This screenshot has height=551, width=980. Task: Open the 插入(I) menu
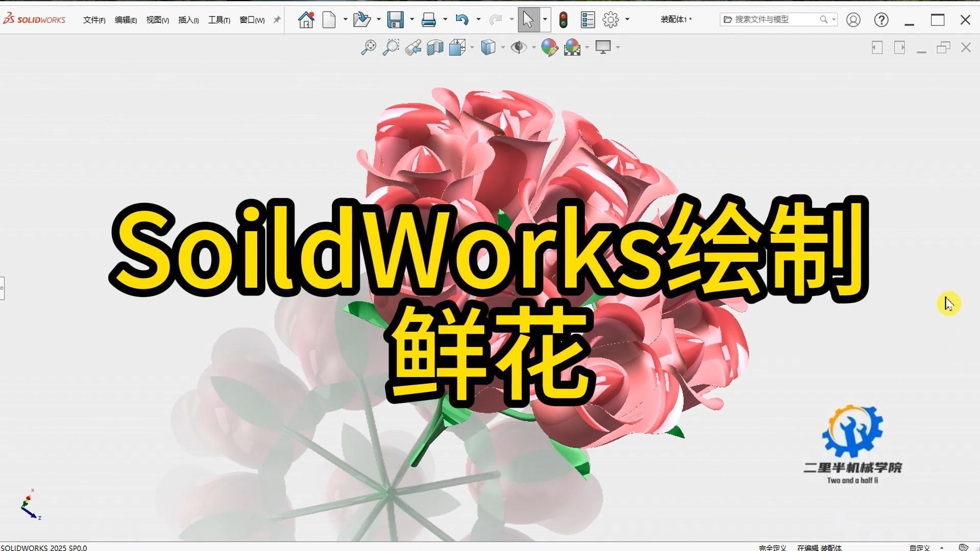[x=188, y=20]
